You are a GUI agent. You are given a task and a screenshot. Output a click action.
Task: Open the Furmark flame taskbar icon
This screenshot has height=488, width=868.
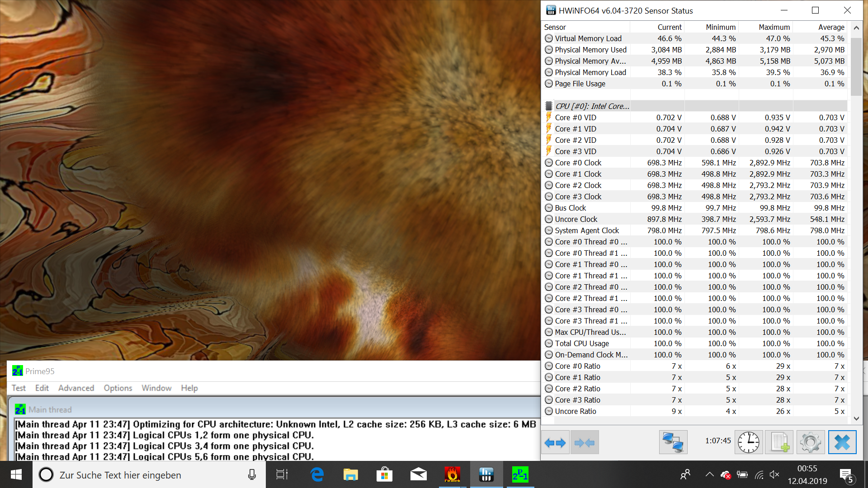452,474
